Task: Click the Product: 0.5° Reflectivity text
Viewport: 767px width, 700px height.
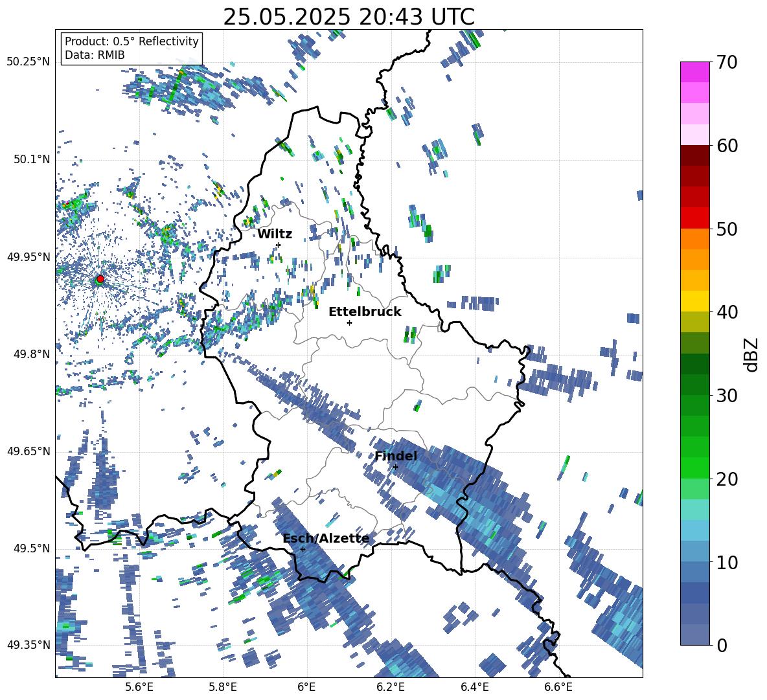Action: pyautogui.click(x=132, y=41)
